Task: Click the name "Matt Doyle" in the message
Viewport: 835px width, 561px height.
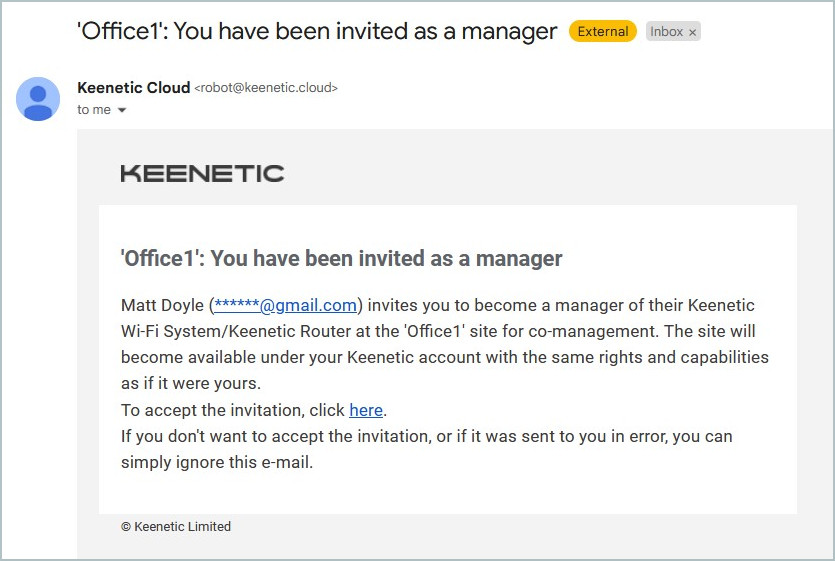Action: tap(163, 305)
